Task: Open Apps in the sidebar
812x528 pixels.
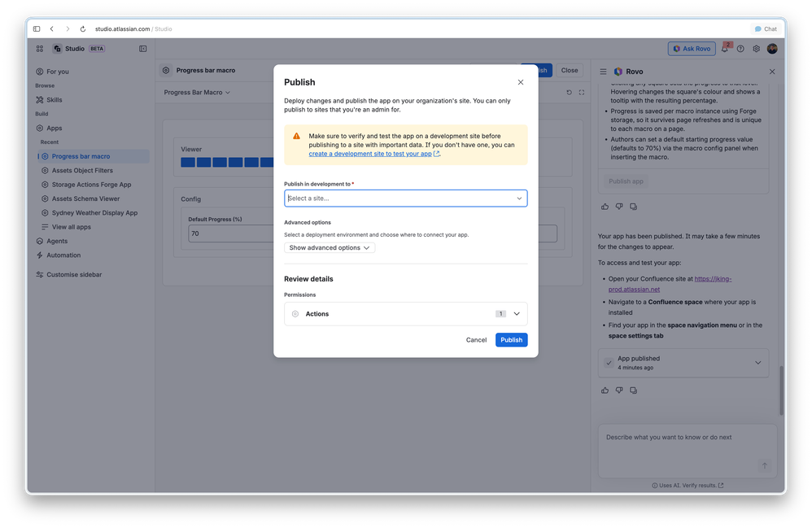Action: [x=55, y=129]
